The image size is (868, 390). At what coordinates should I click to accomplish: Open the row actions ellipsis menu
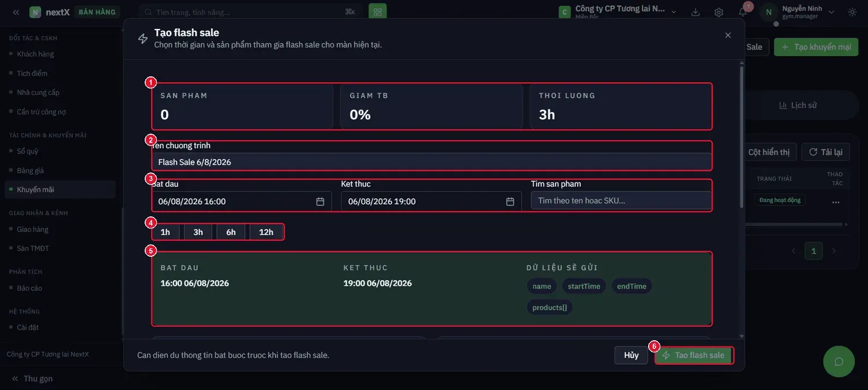[x=835, y=203]
